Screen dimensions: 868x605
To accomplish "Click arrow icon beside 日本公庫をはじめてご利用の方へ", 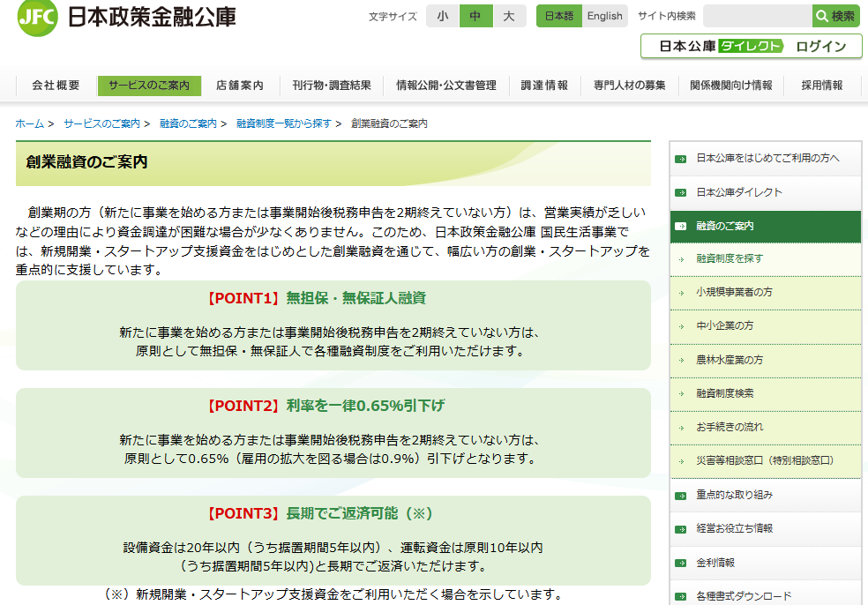I will tap(681, 159).
